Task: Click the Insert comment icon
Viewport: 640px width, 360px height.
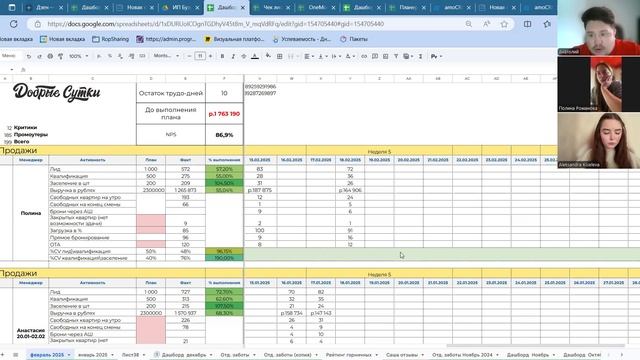Action: point(375,56)
